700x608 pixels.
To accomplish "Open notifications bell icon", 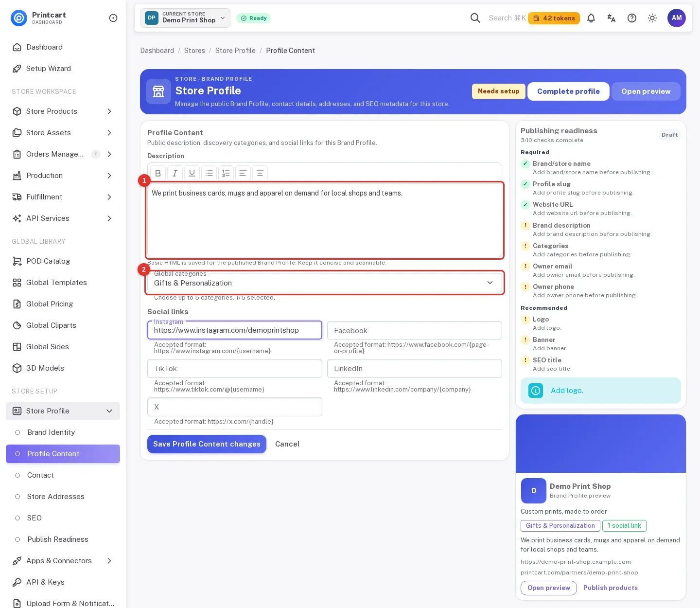I will 591,18.
